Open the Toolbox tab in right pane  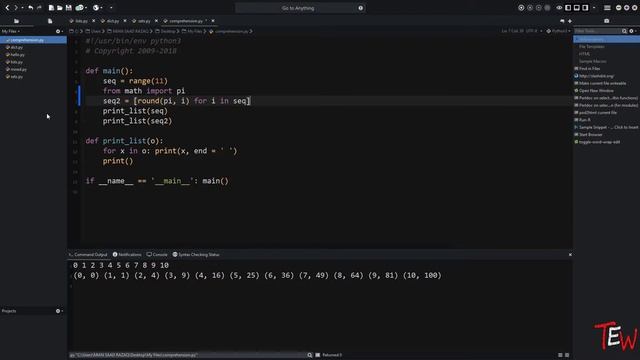point(607,21)
